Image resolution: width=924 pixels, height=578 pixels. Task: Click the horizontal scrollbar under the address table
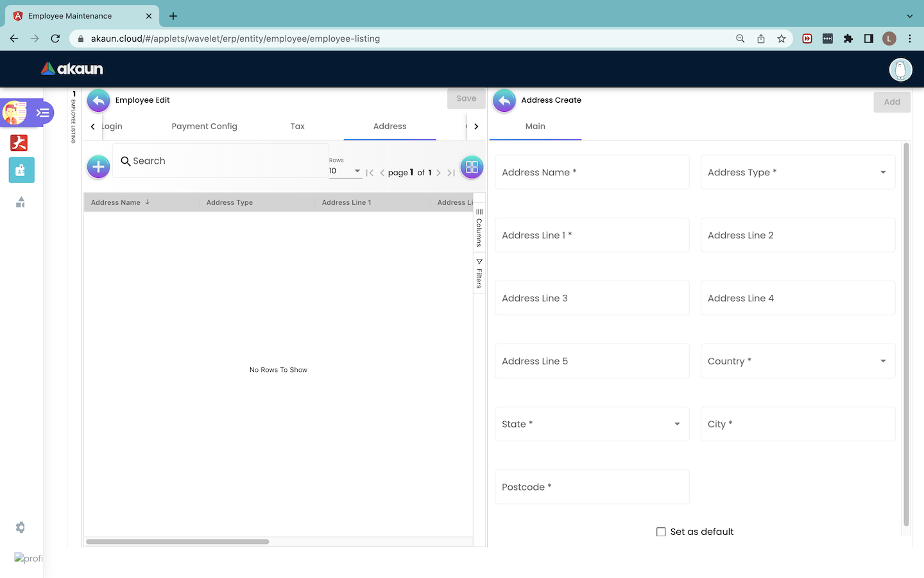(x=178, y=541)
